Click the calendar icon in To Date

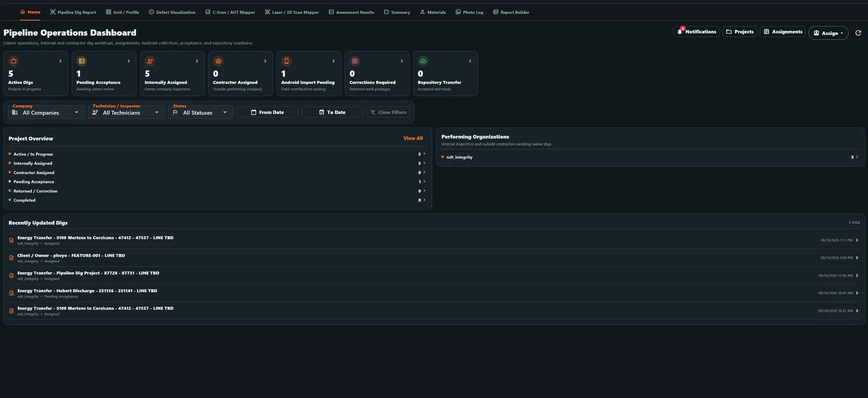tap(321, 112)
